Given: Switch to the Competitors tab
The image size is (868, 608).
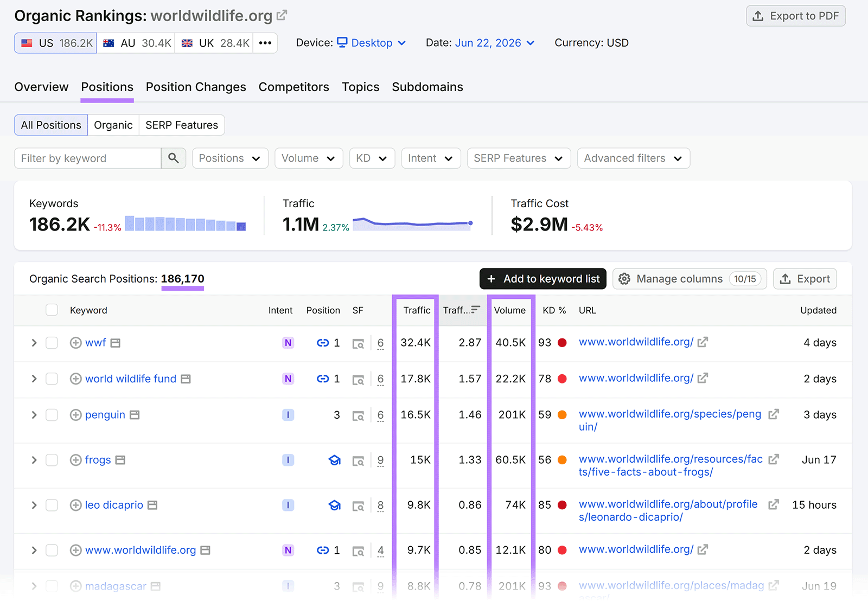Looking at the screenshot, I should [293, 87].
